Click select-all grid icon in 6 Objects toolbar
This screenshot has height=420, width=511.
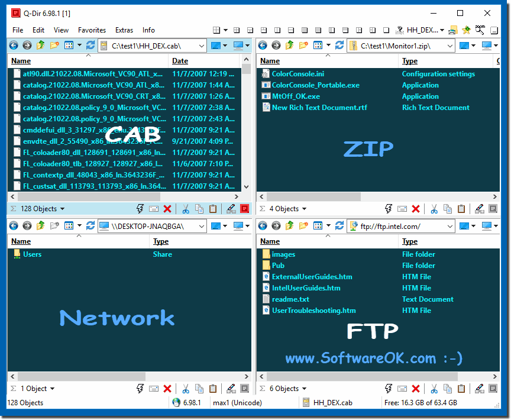[493, 389]
